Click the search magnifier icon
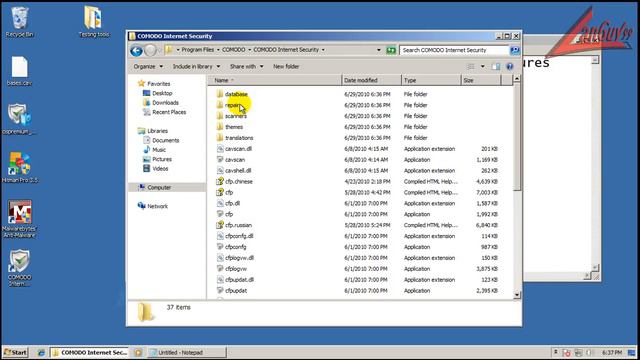Image resolution: width=640 pixels, height=360 pixels. click(514, 50)
